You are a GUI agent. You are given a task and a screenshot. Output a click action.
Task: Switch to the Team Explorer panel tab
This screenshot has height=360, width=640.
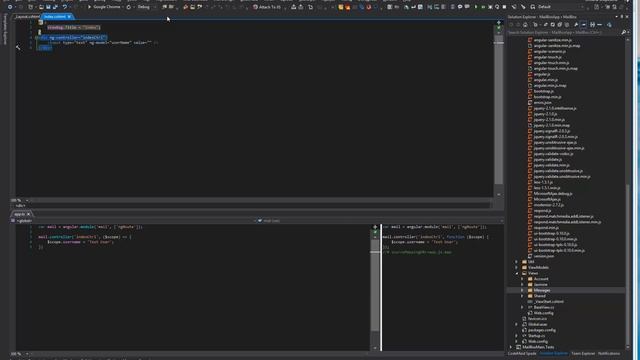583,353
